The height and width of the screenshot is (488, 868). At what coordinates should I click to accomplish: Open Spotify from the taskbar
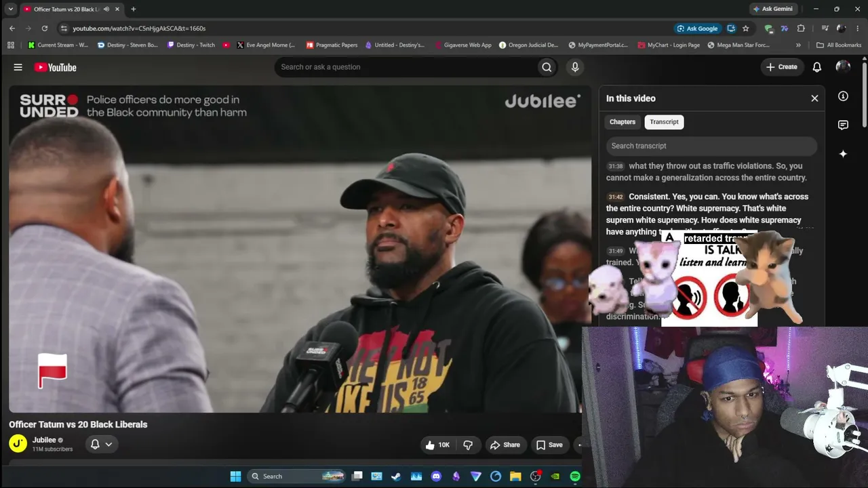(x=575, y=476)
